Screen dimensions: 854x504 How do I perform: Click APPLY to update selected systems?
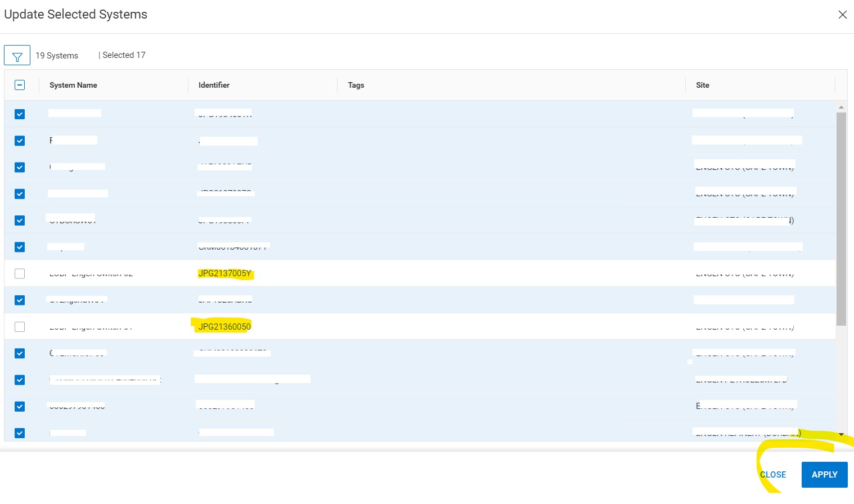click(824, 474)
